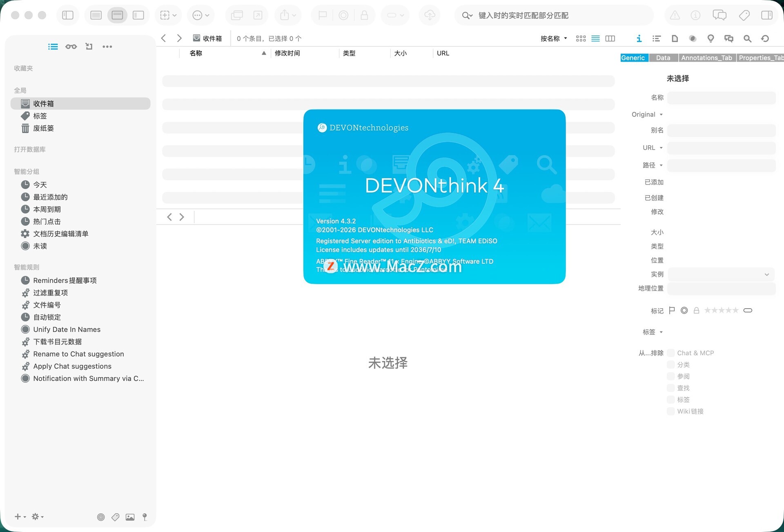The width and height of the screenshot is (784, 532).
Task: Select the 未读 smart group
Action: (x=80, y=246)
